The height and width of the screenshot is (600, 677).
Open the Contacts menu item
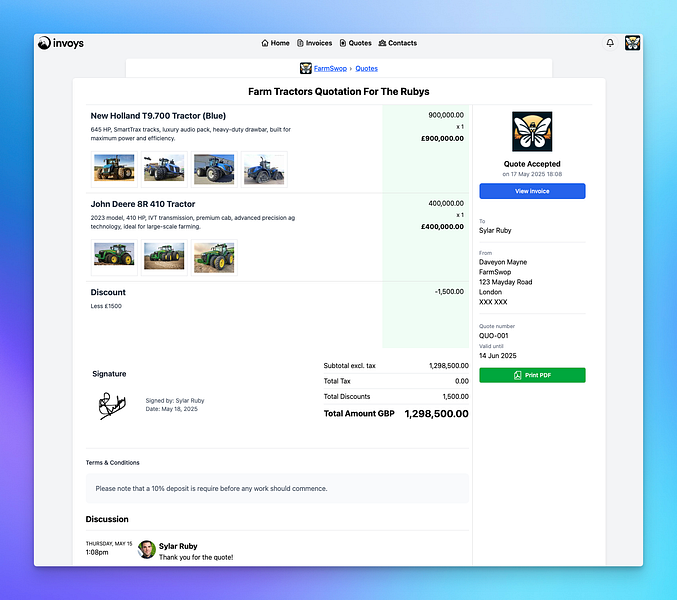(x=398, y=43)
